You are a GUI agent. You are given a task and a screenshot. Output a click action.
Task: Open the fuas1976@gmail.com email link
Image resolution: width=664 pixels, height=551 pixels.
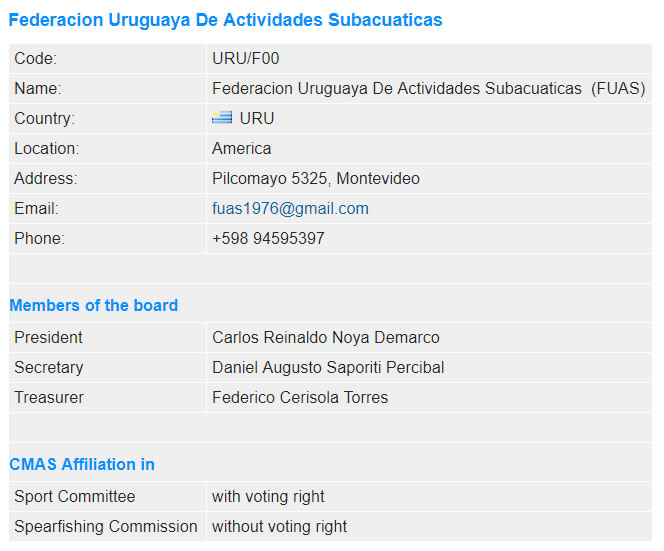(x=290, y=209)
